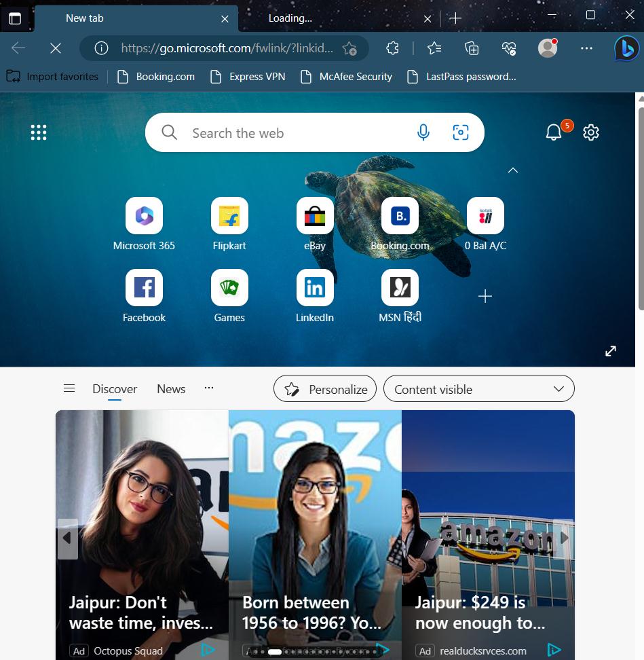The image size is (644, 660).
Task: Open notifications bell
Action: [x=554, y=132]
